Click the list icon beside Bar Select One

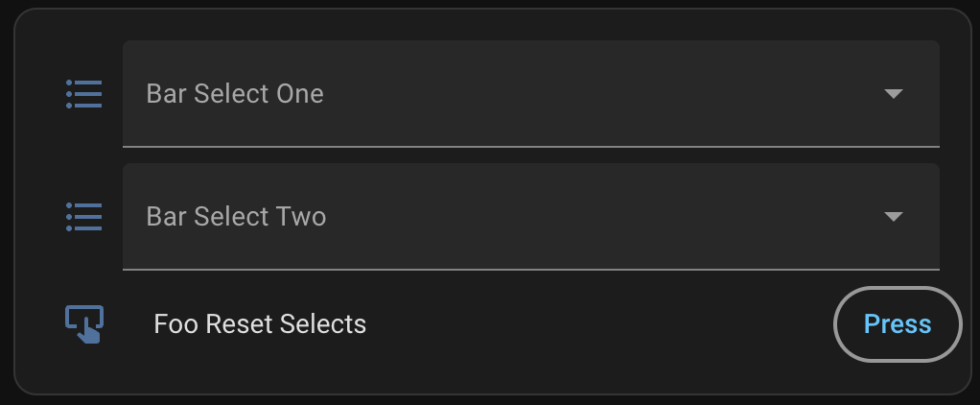(x=84, y=94)
